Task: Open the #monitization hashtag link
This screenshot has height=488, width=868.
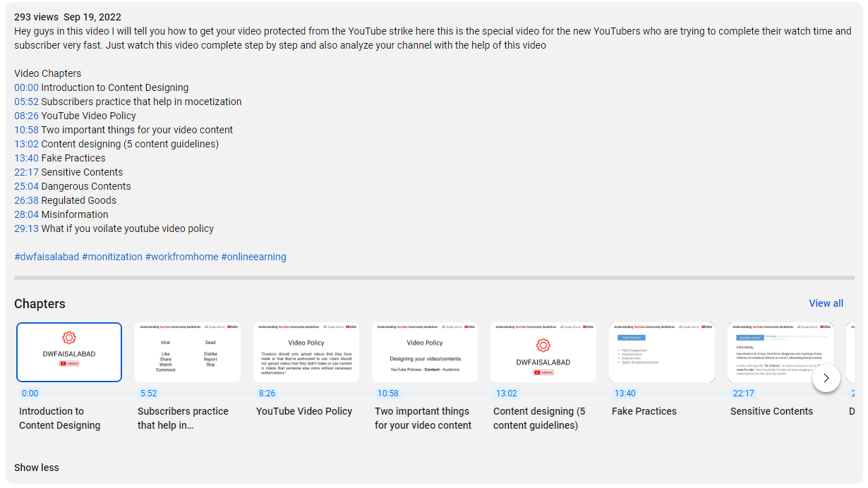Action: [x=112, y=257]
